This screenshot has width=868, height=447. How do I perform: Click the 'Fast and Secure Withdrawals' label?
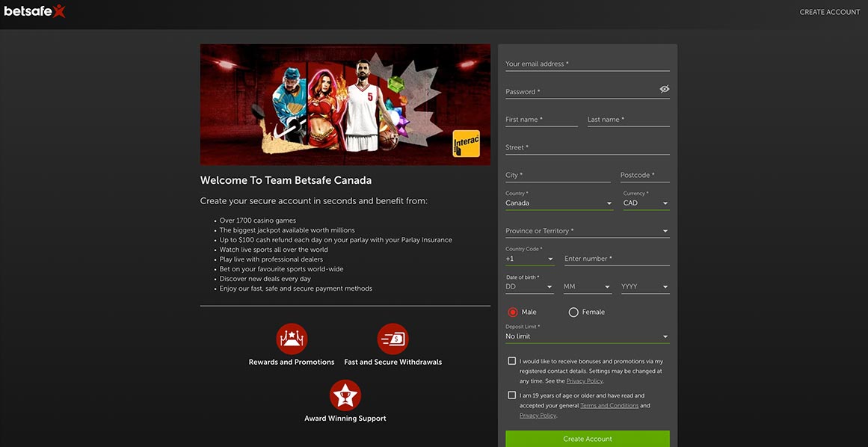[393, 363]
